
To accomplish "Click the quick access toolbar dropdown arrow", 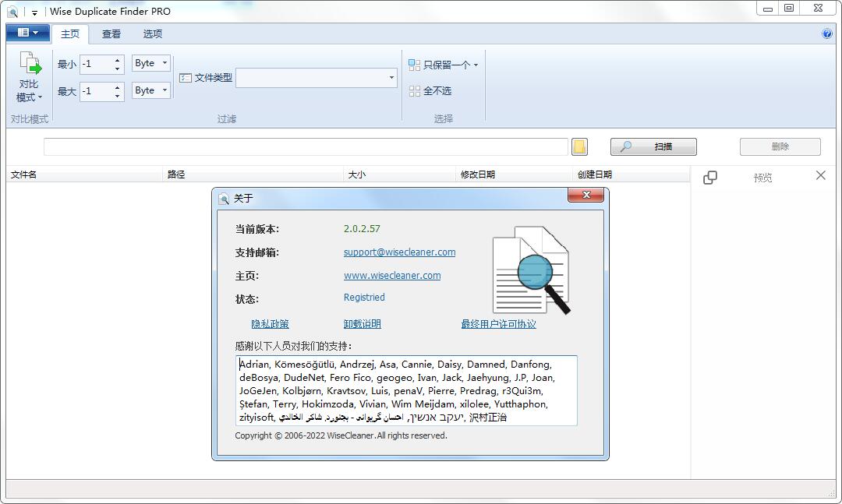I will pyautogui.click(x=34, y=12).
